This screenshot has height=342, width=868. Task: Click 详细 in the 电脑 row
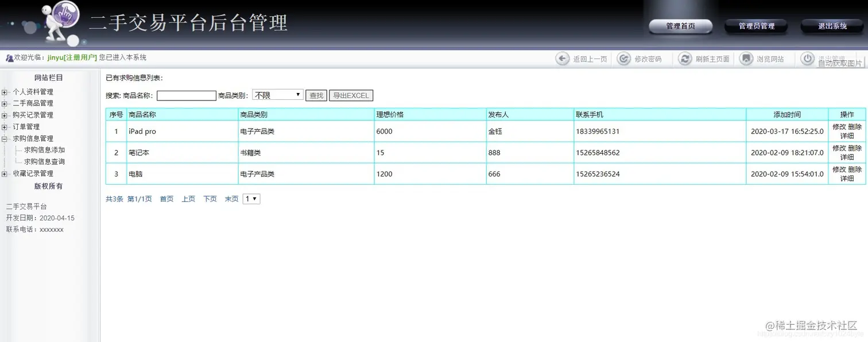point(847,178)
